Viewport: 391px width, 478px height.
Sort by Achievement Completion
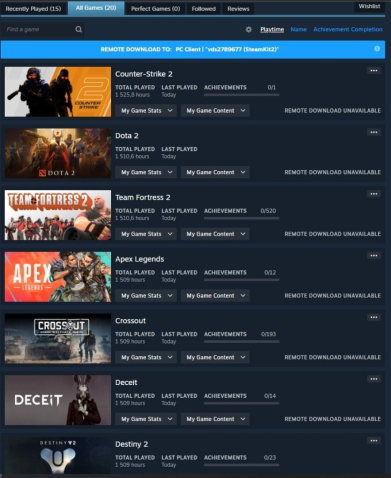click(x=348, y=29)
